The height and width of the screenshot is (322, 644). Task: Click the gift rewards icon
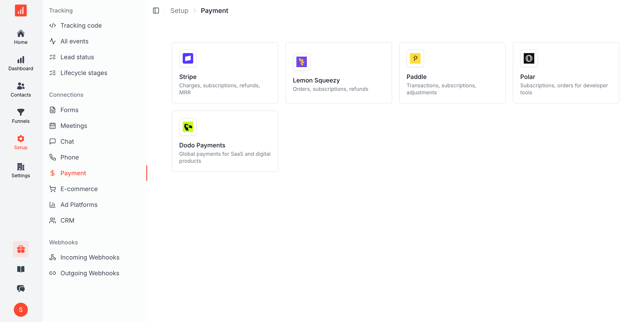coord(21,249)
